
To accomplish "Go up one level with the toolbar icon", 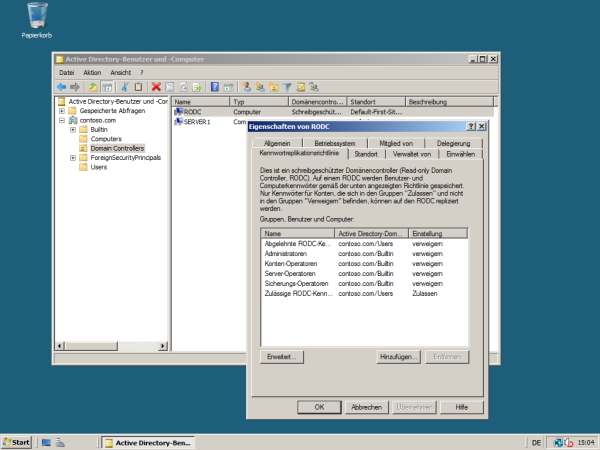I will 92,87.
